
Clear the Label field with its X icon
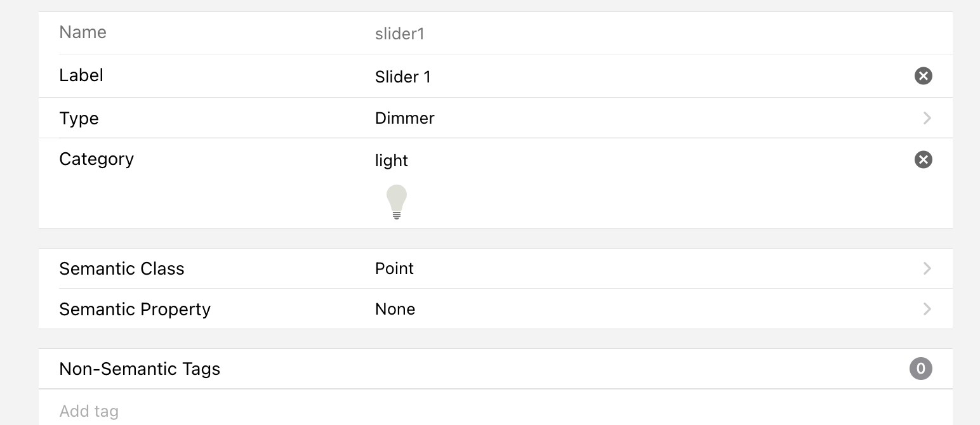coord(923,76)
